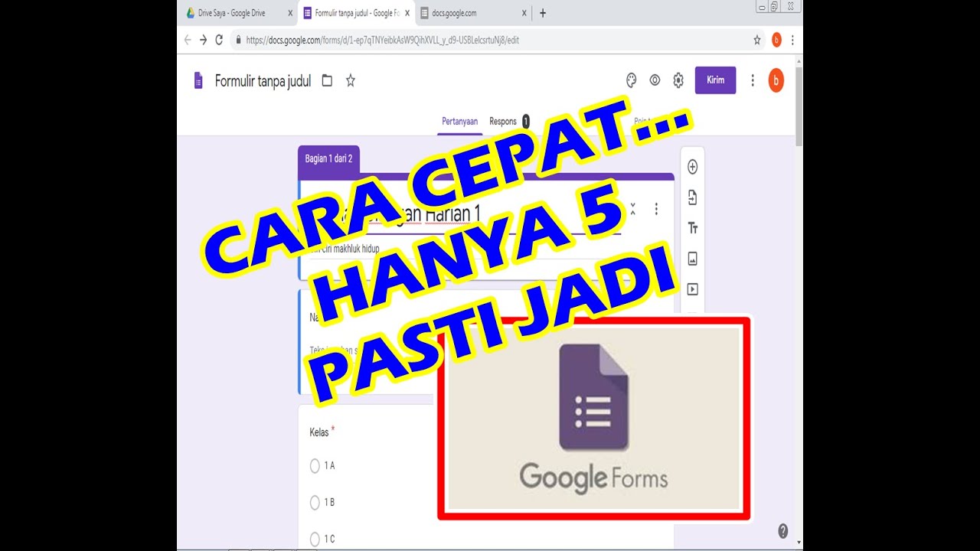This screenshot has width=980, height=551.
Task: Close the Drive Saya browser tab
Action: (290, 13)
